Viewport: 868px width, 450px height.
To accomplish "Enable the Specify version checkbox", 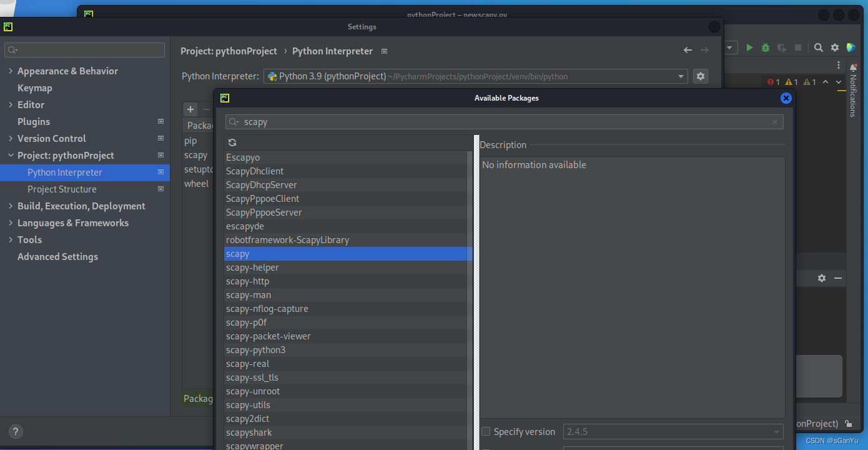I will point(486,431).
